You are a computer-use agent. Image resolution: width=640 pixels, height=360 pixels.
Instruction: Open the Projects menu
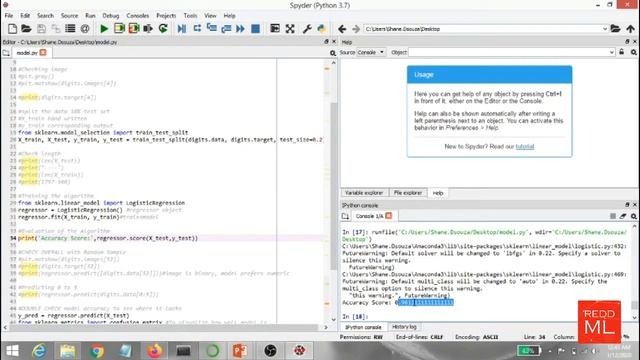click(x=166, y=16)
